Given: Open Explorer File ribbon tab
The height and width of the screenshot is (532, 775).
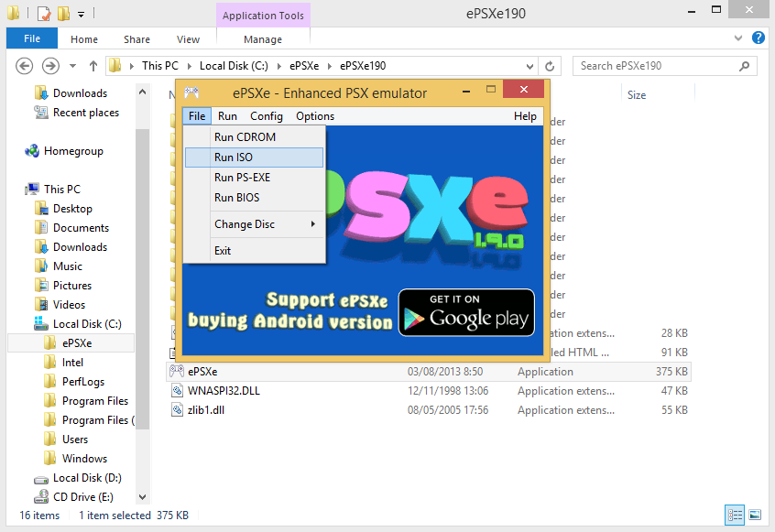Looking at the screenshot, I should pos(32,38).
